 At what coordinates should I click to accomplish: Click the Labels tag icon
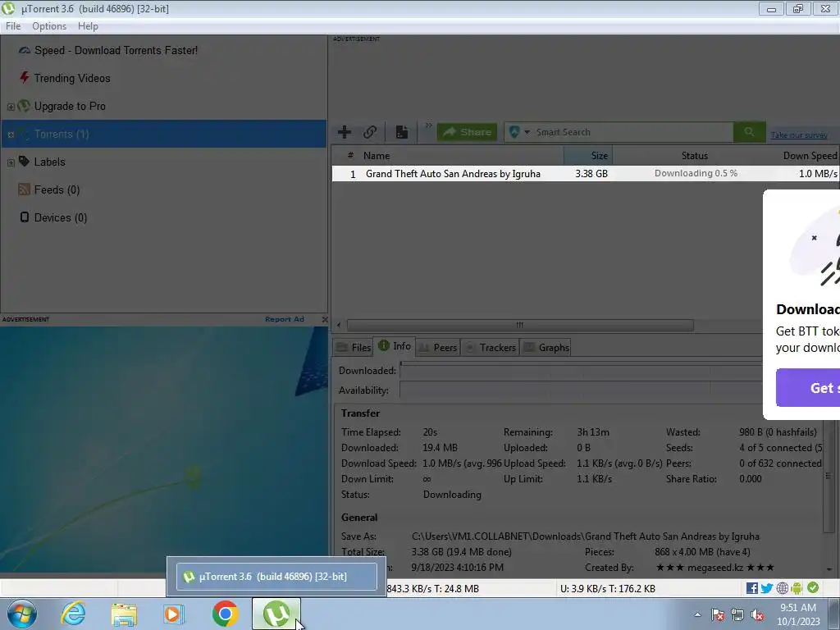coord(24,162)
